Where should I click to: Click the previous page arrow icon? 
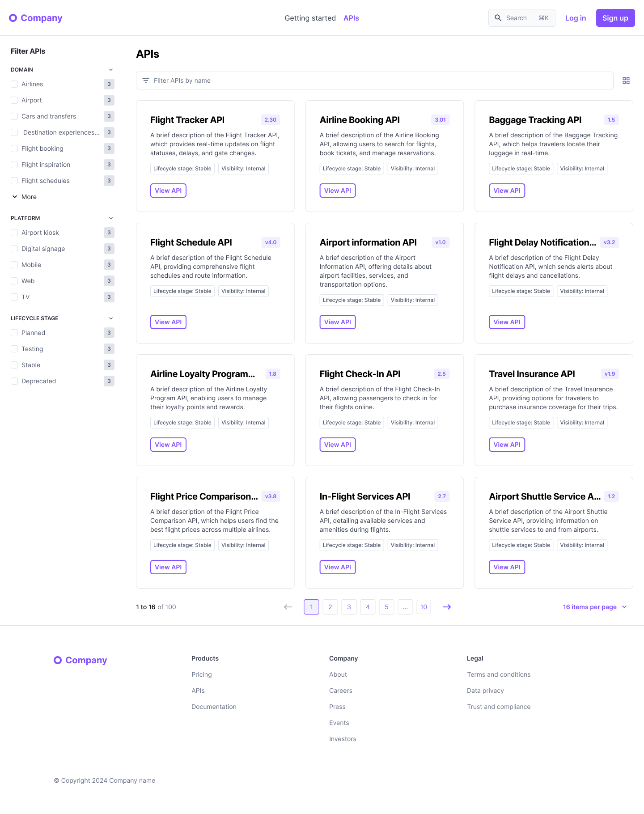[x=288, y=607]
